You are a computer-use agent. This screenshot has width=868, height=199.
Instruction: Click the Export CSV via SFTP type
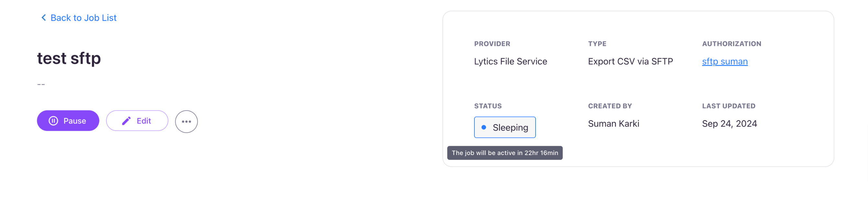coord(630,61)
